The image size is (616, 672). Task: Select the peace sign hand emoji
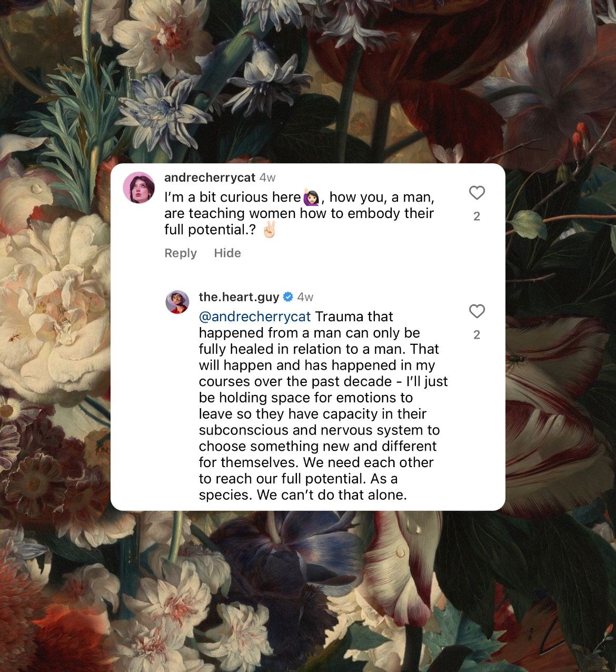[269, 230]
